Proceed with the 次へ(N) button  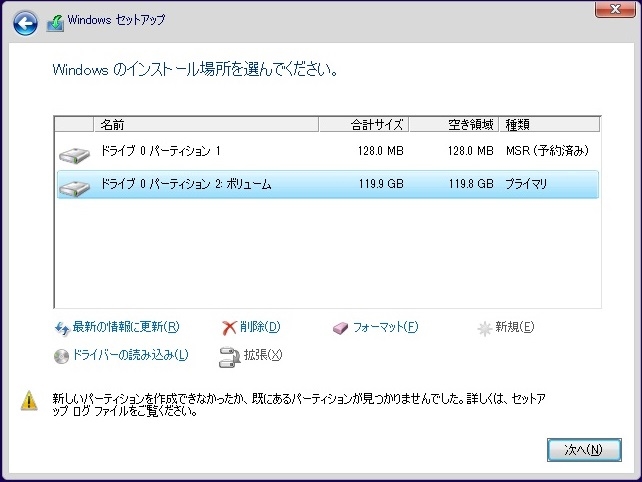pos(584,450)
